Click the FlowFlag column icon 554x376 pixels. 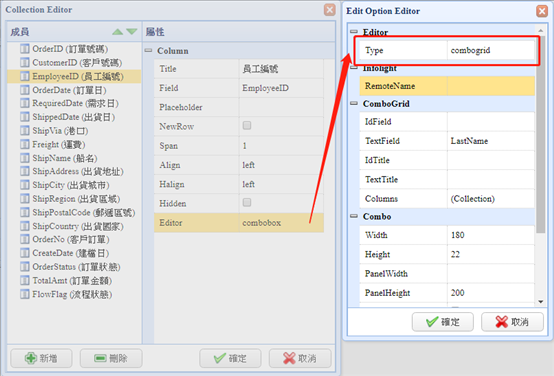coord(24,294)
